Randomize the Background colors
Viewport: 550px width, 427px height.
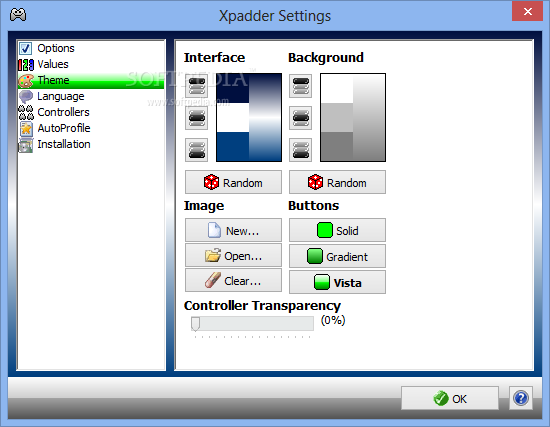coord(337,182)
